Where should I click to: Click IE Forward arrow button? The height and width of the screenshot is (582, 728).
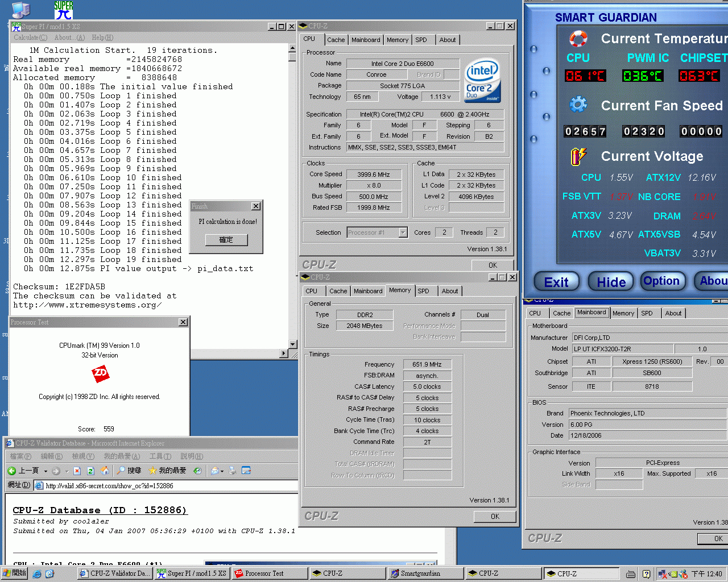coord(56,471)
